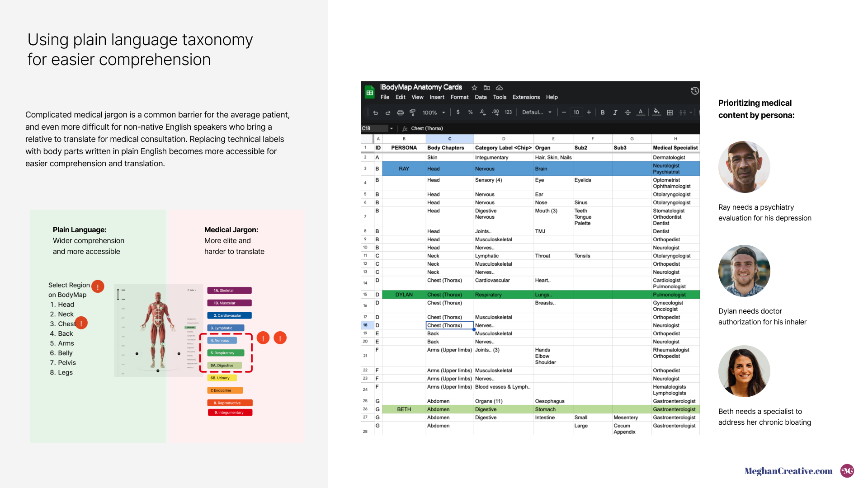Toggle strikethrough formatting
The height and width of the screenshot is (488, 868).
pyautogui.click(x=627, y=113)
